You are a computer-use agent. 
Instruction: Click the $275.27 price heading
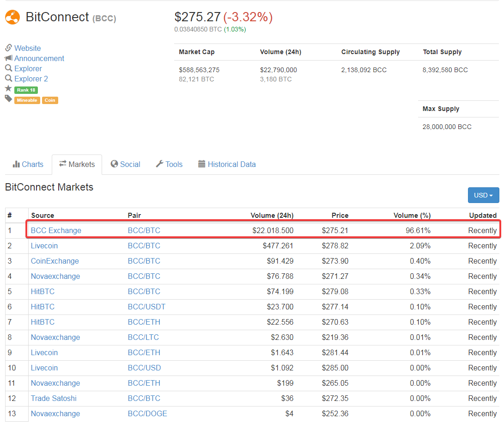click(197, 17)
